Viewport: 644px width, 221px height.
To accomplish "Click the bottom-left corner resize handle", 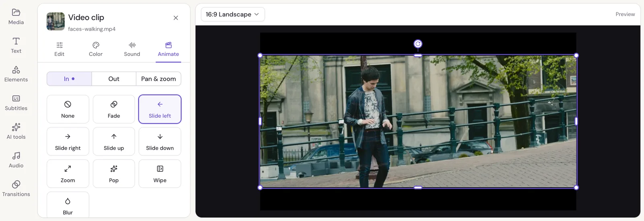I will [260, 188].
